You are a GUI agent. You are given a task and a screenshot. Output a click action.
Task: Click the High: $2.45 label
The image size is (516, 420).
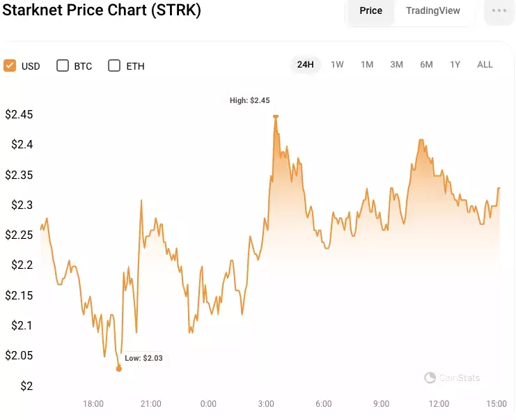[x=250, y=100]
